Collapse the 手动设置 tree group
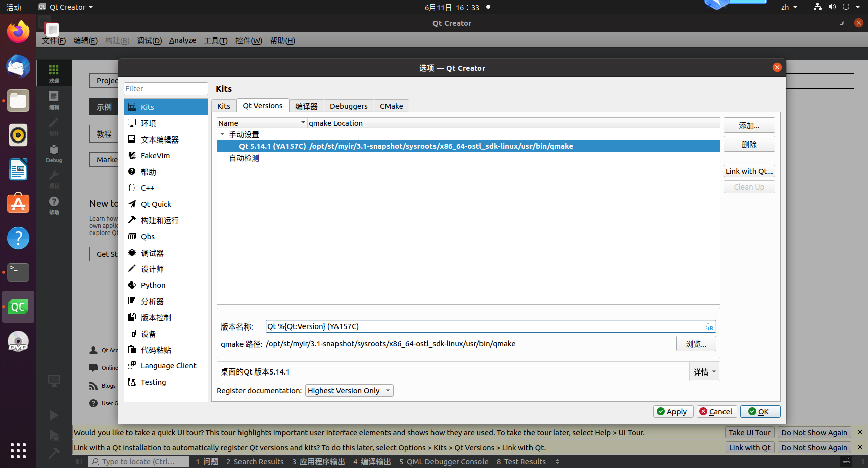 [x=222, y=134]
